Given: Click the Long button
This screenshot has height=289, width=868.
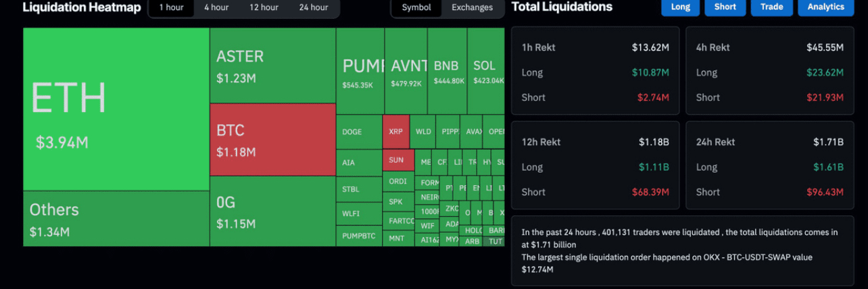Looking at the screenshot, I should (680, 7).
